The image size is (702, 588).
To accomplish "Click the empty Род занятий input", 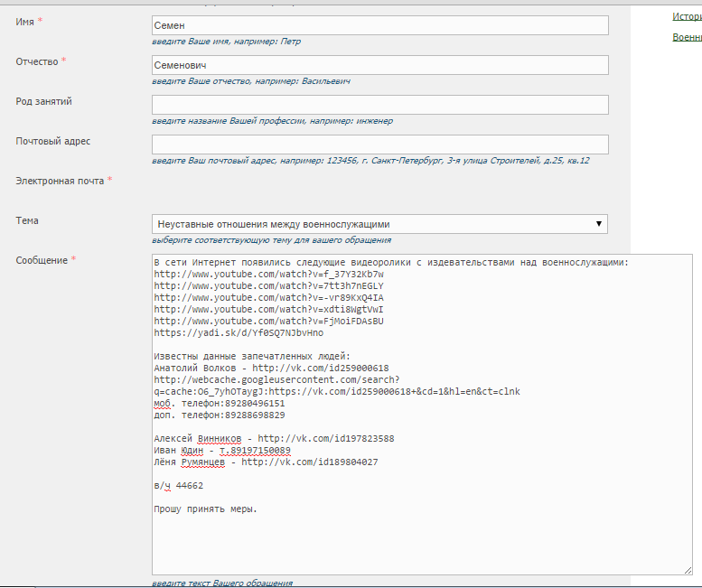I will [379, 105].
